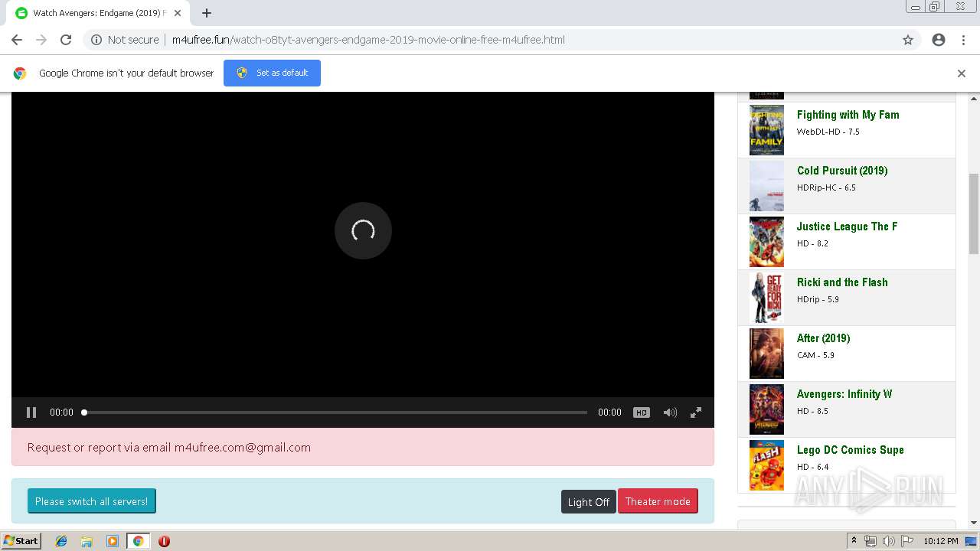
Task: View site info via the Not secure icon
Action: pyautogui.click(x=96, y=40)
